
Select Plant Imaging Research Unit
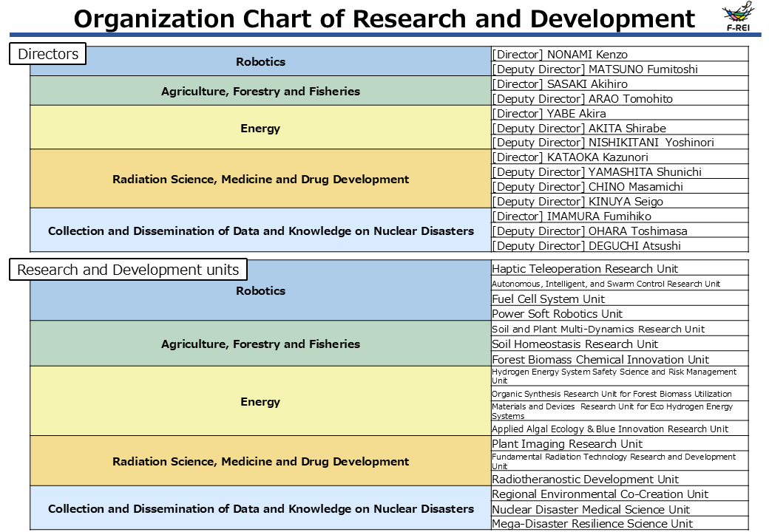566,444
